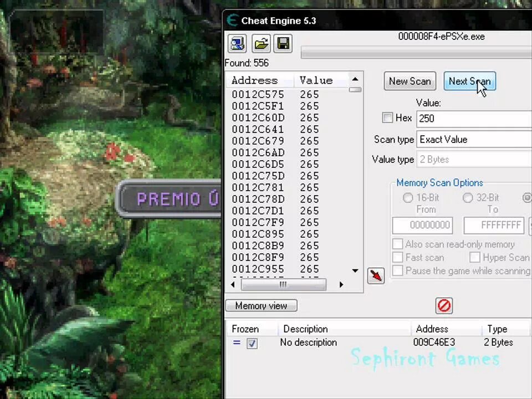The image size is (532, 399).
Task: Click the To address field FFFFFFFF
Action: point(494,226)
